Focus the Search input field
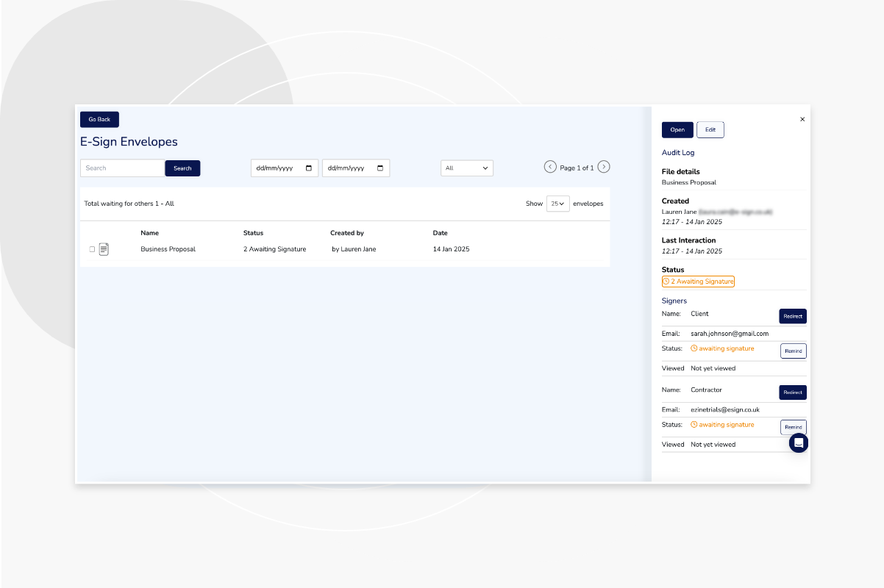Viewport: 884px width, 588px height. (122, 168)
